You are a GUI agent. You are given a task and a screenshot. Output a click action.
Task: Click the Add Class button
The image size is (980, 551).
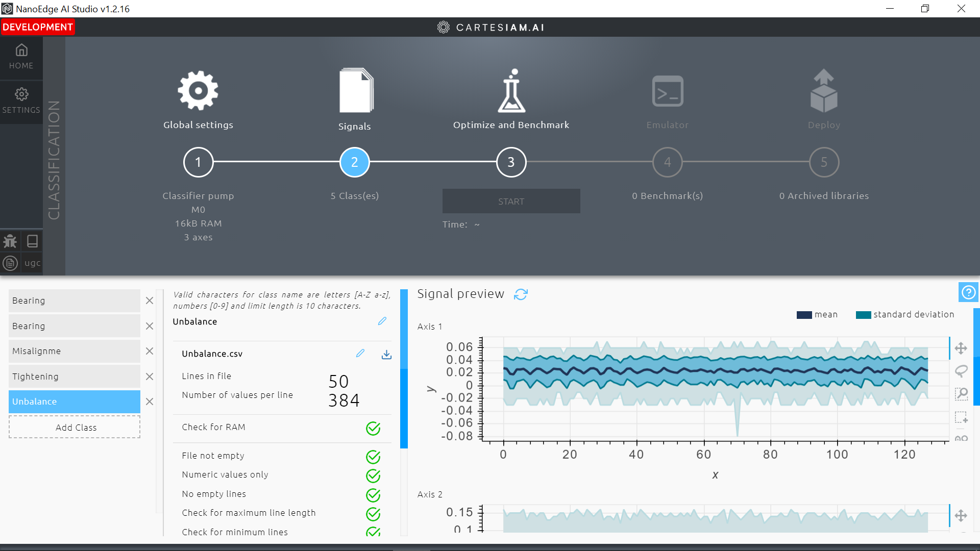[x=75, y=427]
